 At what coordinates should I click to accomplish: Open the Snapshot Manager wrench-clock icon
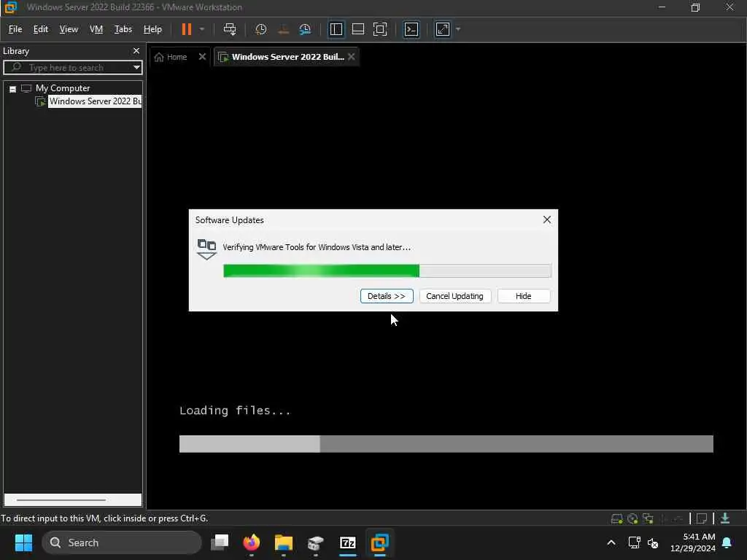point(305,29)
